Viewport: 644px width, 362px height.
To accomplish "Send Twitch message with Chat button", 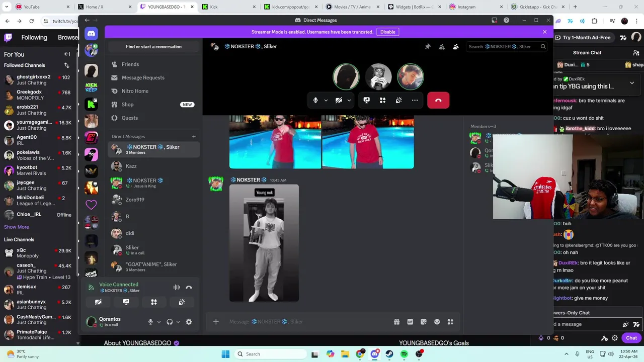I will click(x=631, y=338).
